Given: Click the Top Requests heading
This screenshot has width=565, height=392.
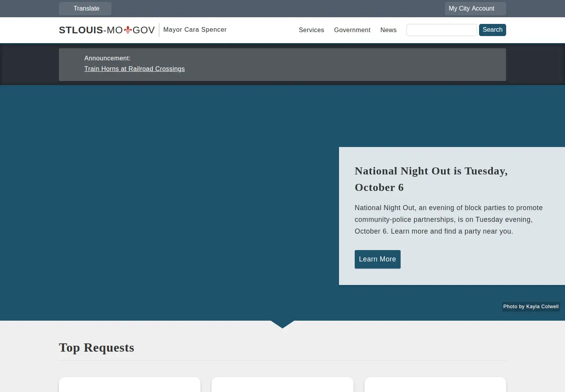Looking at the screenshot, I should [x=97, y=348].
